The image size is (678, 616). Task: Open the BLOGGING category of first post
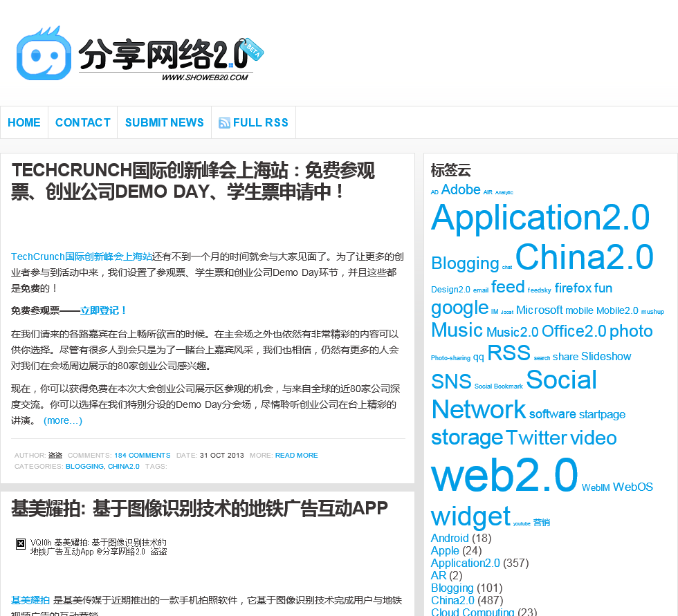[84, 466]
